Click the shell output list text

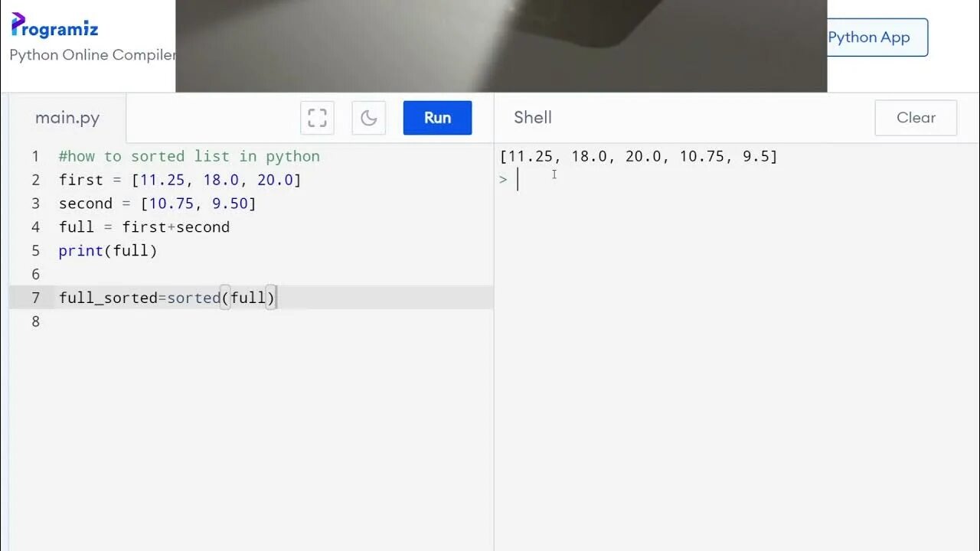[639, 156]
